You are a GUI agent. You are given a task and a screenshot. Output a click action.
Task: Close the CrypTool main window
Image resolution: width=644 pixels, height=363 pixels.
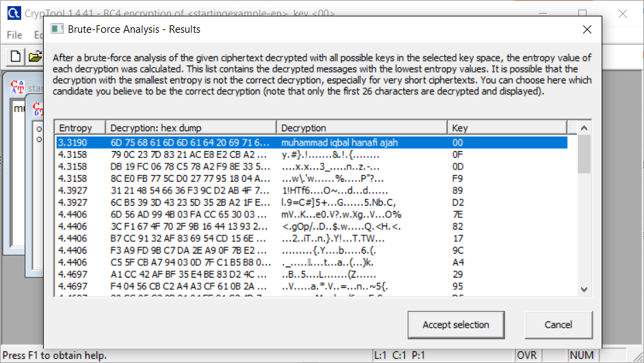[x=623, y=14]
